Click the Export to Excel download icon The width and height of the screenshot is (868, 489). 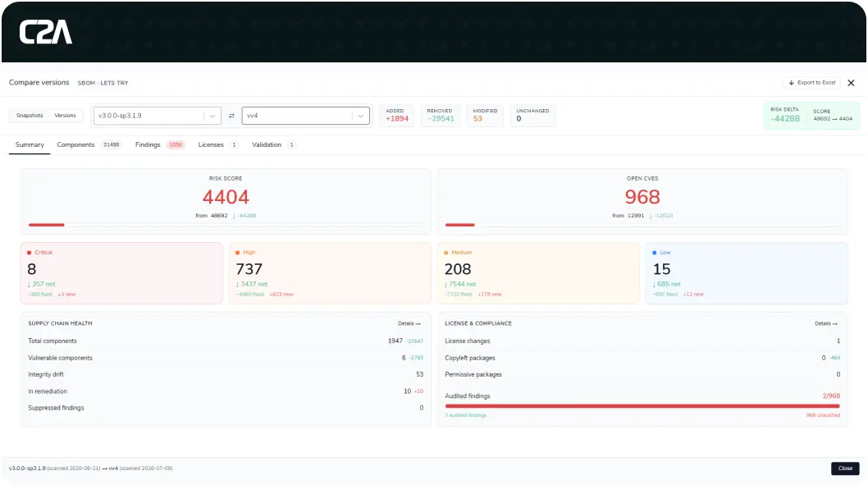(x=792, y=83)
